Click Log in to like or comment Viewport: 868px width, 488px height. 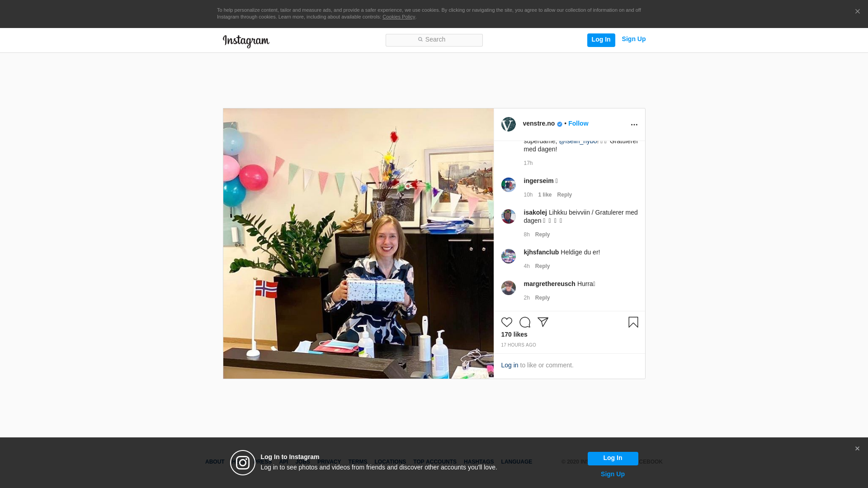pyautogui.click(x=509, y=365)
